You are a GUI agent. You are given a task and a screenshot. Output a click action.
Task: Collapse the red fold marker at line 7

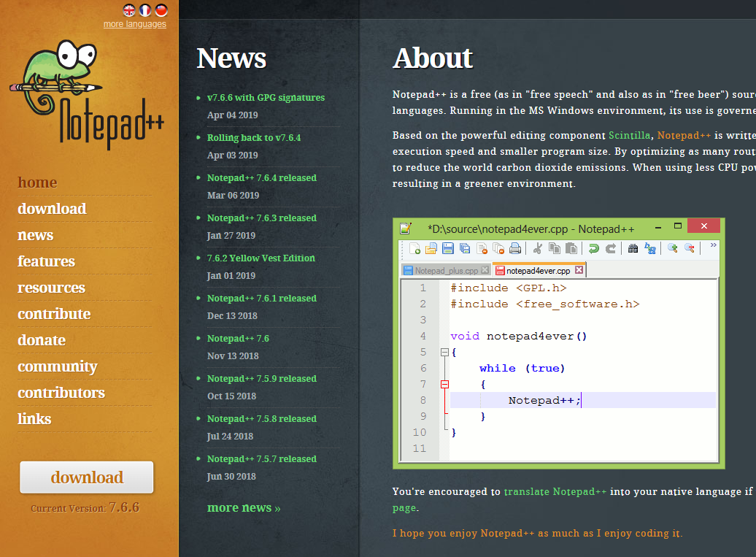[444, 385]
